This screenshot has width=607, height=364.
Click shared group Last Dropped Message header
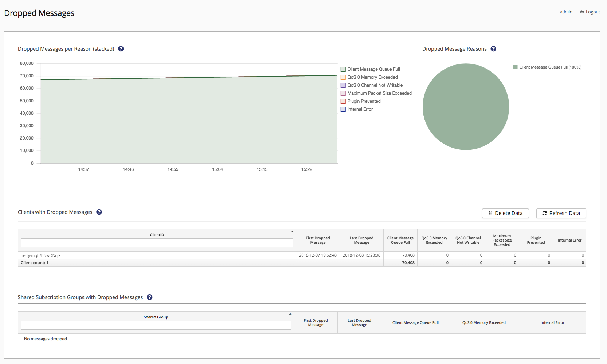point(359,322)
